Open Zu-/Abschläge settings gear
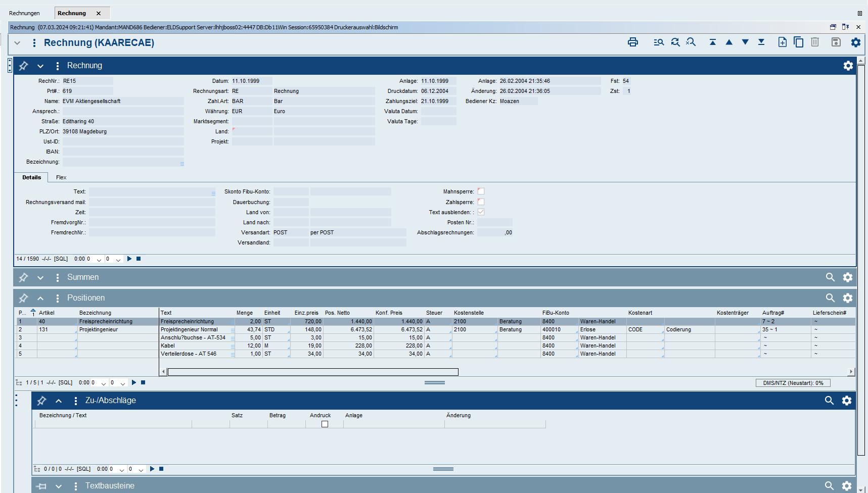This screenshot has width=868, height=493. 847,401
